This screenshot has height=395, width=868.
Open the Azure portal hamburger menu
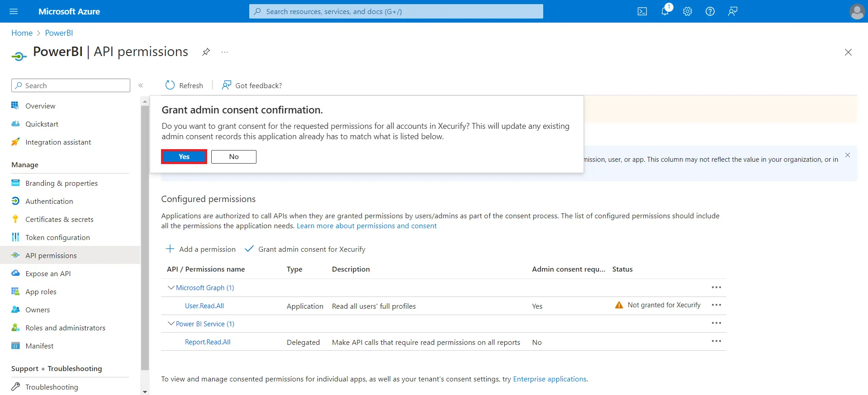(x=14, y=11)
